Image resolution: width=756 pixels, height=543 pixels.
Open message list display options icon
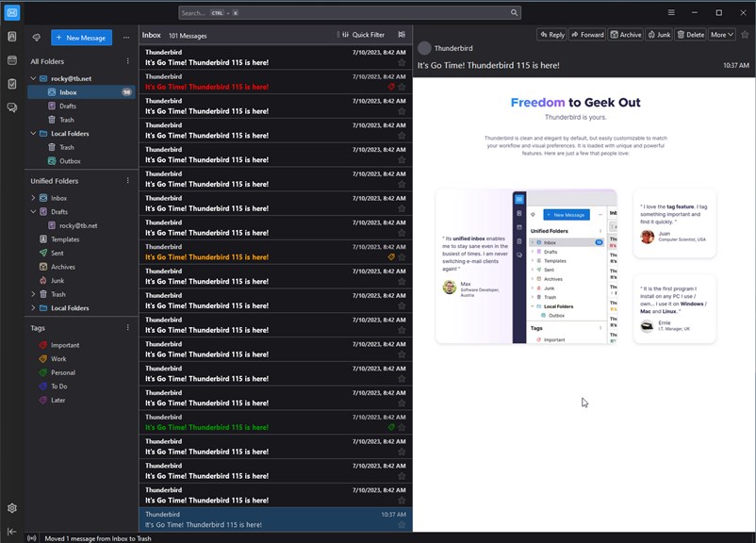402,35
